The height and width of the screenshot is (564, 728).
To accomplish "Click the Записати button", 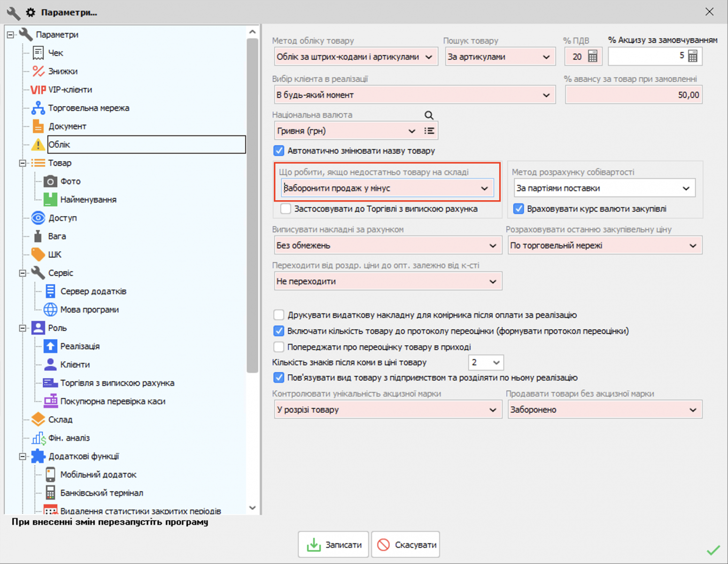I will pyautogui.click(x=333, y=545).
